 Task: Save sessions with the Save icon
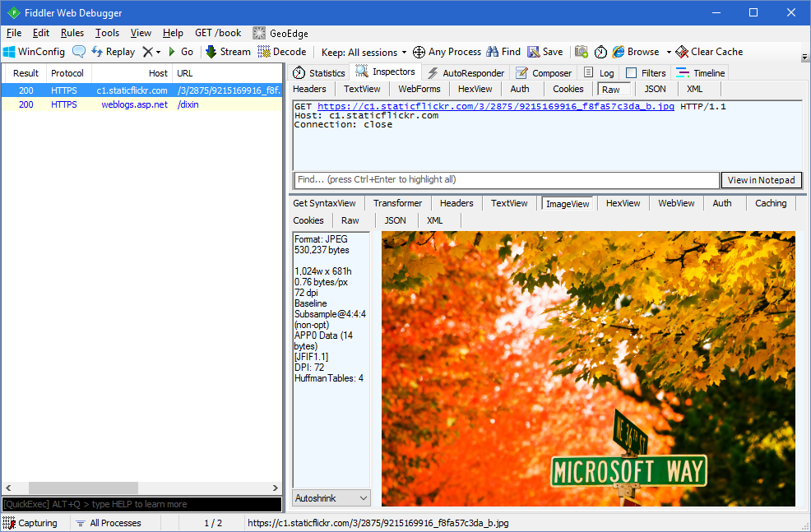545,52
